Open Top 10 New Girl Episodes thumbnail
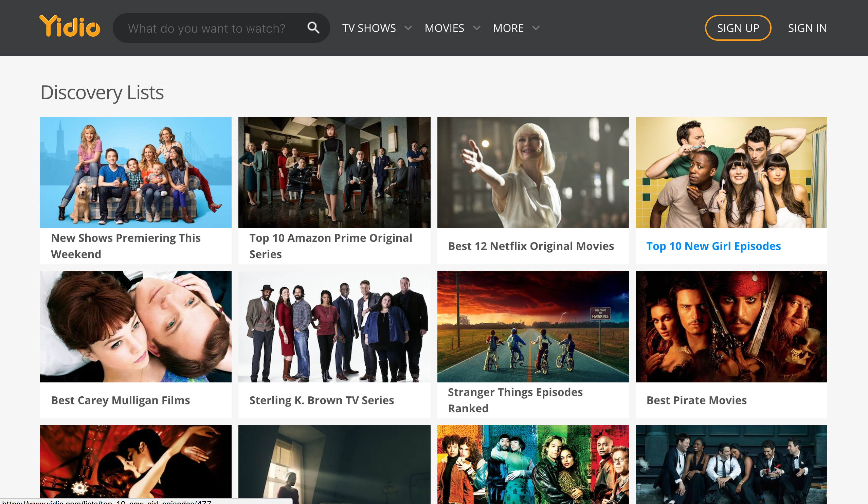868x504 pixels. tap(731, 172)
